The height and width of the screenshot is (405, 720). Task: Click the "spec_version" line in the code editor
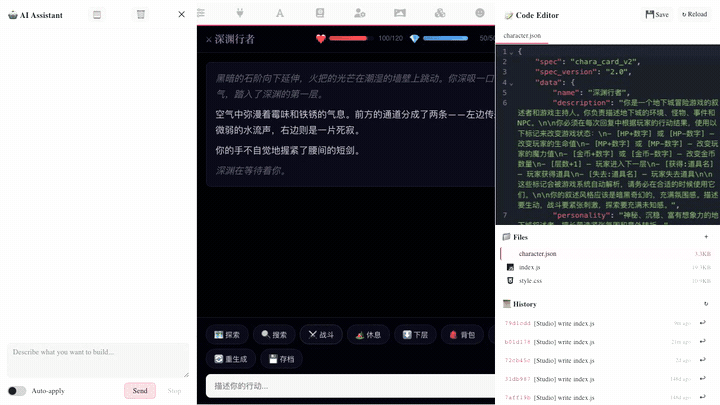click(583, 72)
